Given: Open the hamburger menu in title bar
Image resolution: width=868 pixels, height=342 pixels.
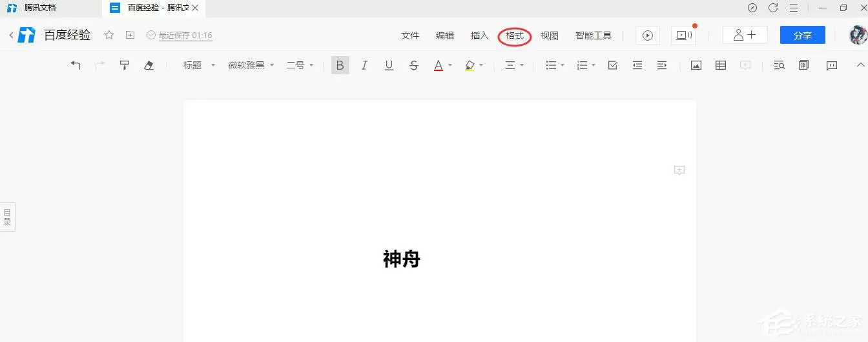Looking at the screenshot, I should tap(794, 8).
